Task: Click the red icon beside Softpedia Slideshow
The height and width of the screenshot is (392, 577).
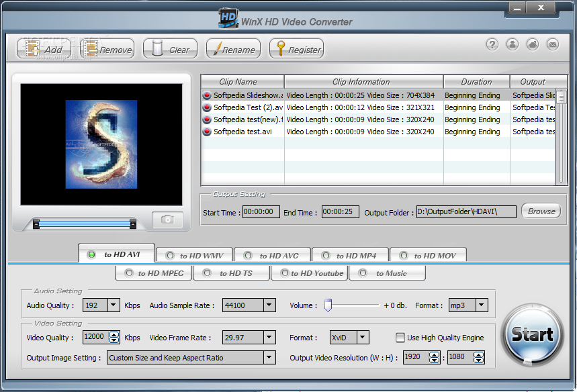Action: pyautogui.click(x=207, y=95)
